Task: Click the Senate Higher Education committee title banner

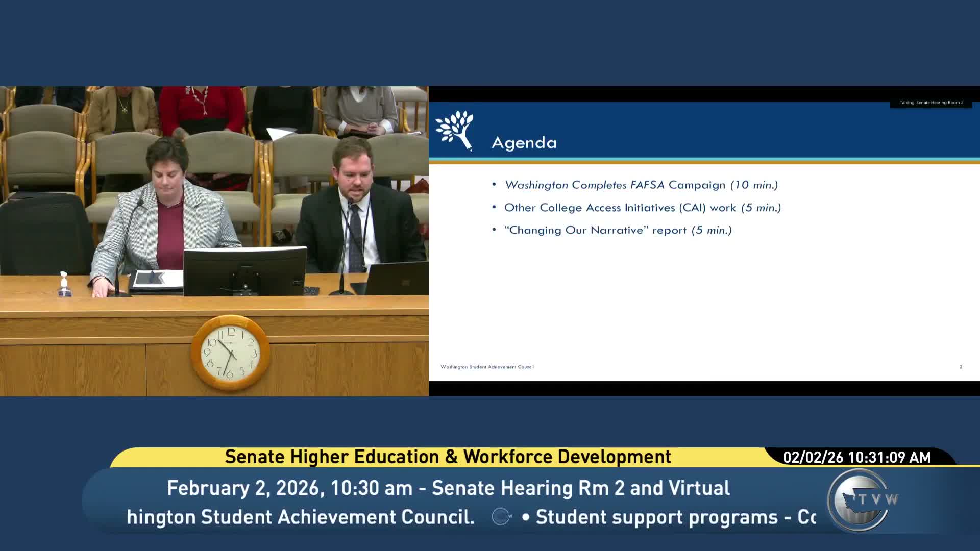Action: click(448, 457)
